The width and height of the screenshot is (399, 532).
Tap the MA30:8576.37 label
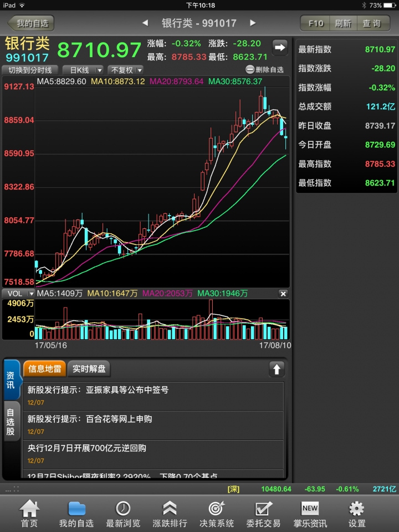(x=235, y=81)
